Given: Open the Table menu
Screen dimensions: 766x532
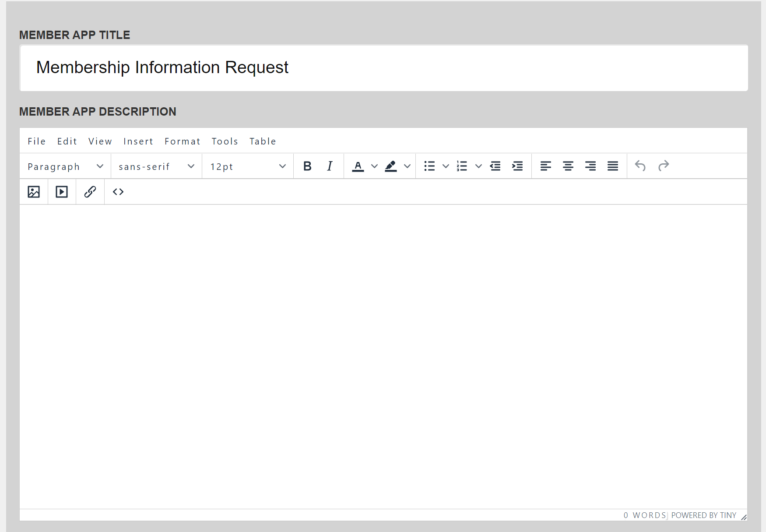Looking at the screenshot, I should [x=263, y=141].
